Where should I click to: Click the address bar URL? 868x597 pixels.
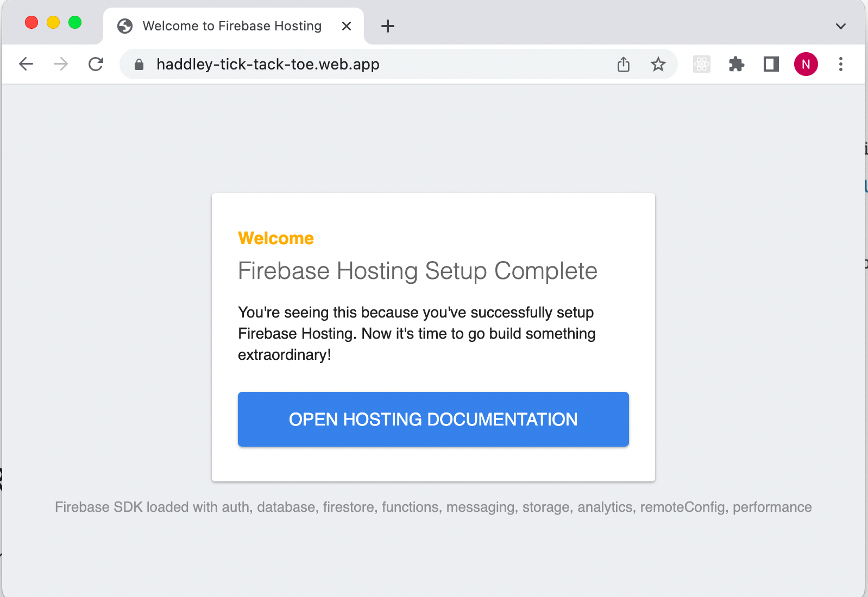tap(268, 65)
